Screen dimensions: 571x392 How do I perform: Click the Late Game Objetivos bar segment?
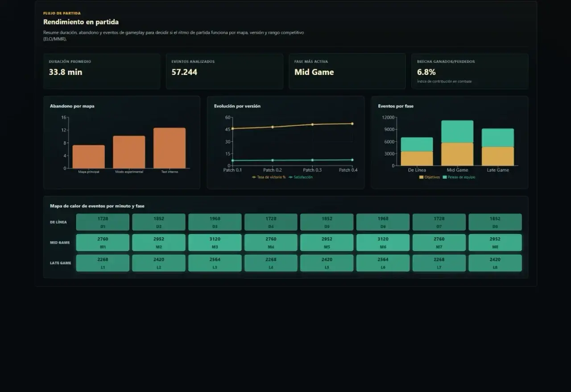click(498, 157)
